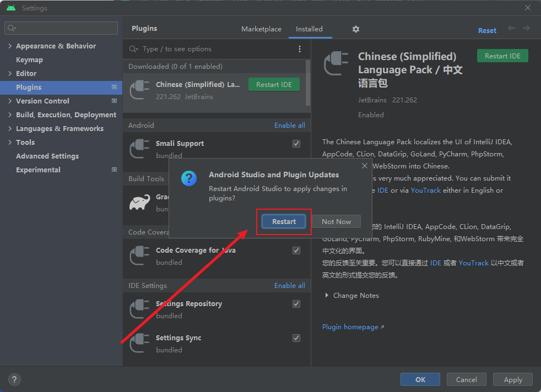
Task: Click the plugin list scrollbar
Action: tap(308, 83)
